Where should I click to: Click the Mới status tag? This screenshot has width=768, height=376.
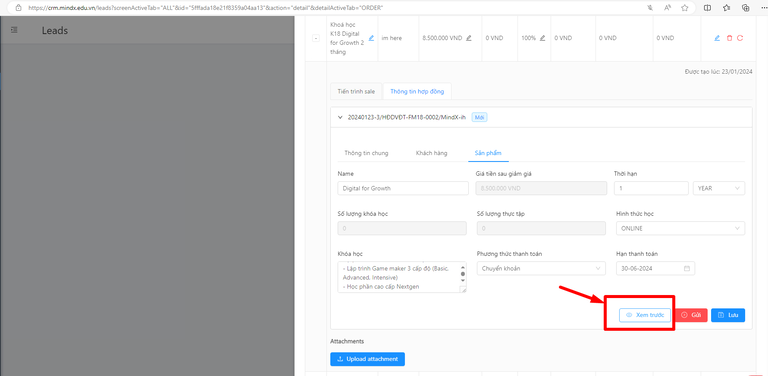coord(480,118)
